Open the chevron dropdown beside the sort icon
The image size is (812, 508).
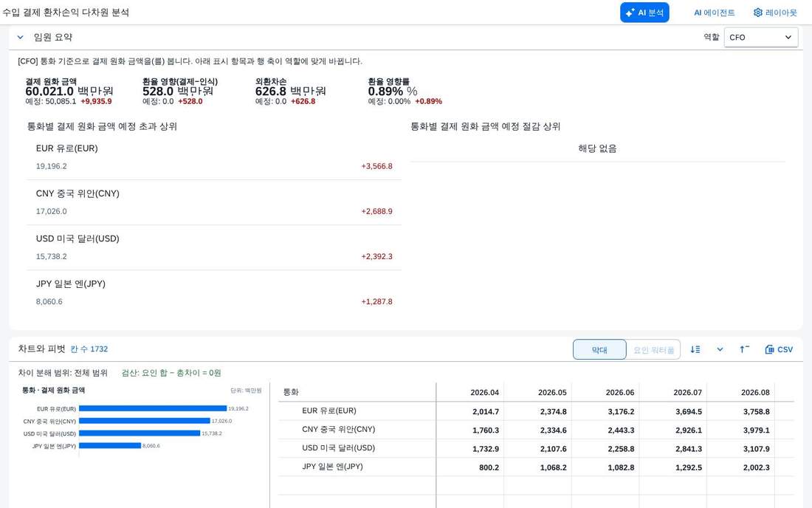coord(720,349)
